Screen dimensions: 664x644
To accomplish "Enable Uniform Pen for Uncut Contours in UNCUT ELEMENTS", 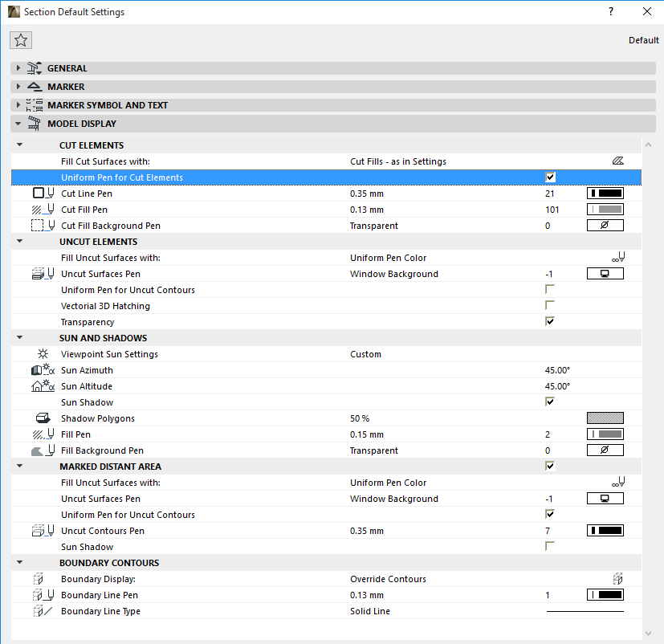I will (550, 289).
